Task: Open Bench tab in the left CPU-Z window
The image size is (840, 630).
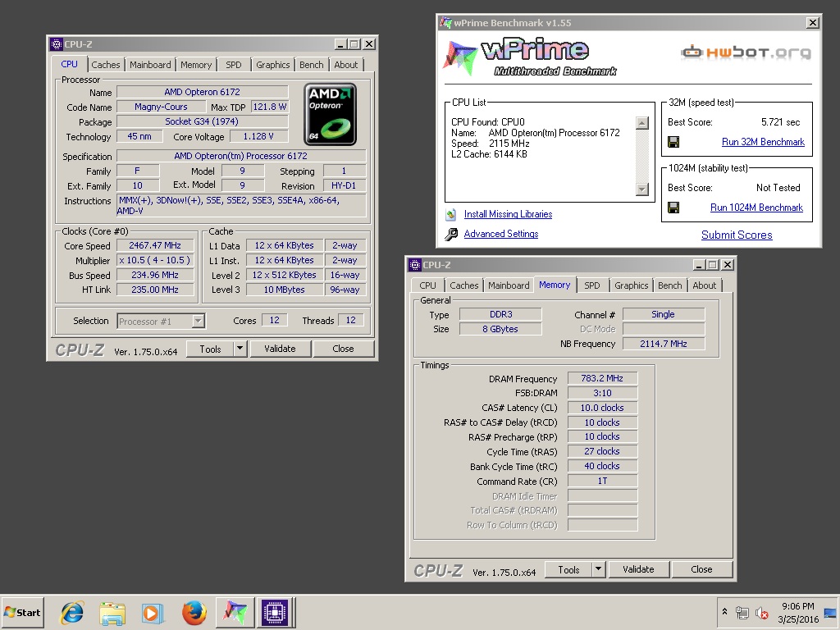Action: point(311,65)
